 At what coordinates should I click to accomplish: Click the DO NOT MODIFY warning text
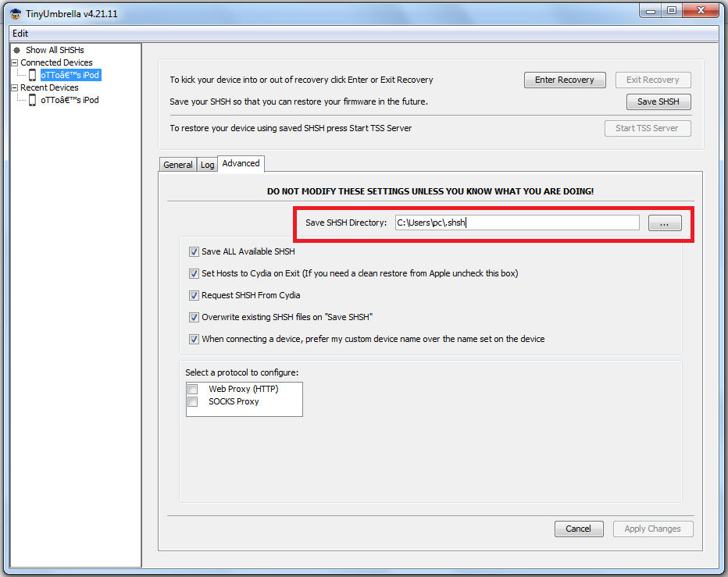pos(430,191)
